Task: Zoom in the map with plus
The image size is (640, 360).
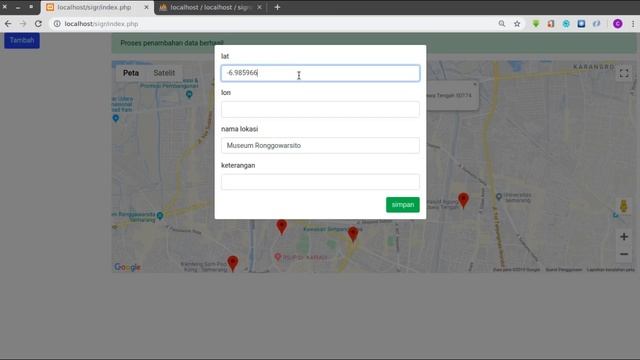Action: click(x=624, y=236)
